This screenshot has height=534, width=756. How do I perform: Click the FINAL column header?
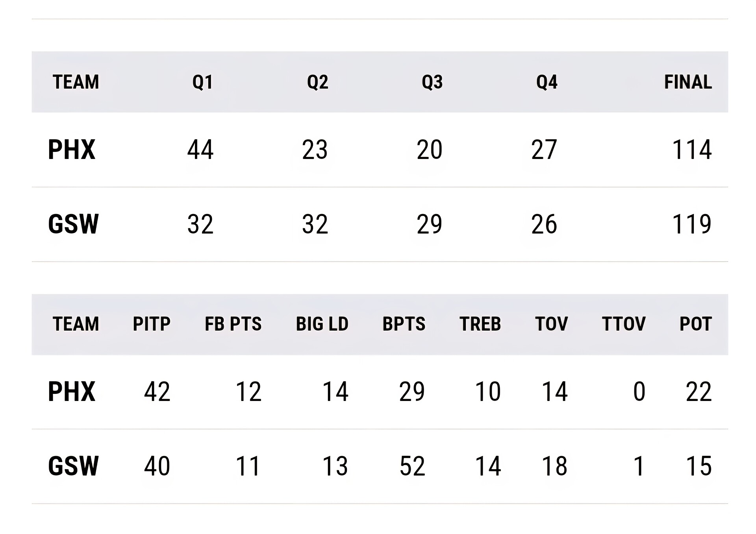pyautogui.click(x=687, y=82)
